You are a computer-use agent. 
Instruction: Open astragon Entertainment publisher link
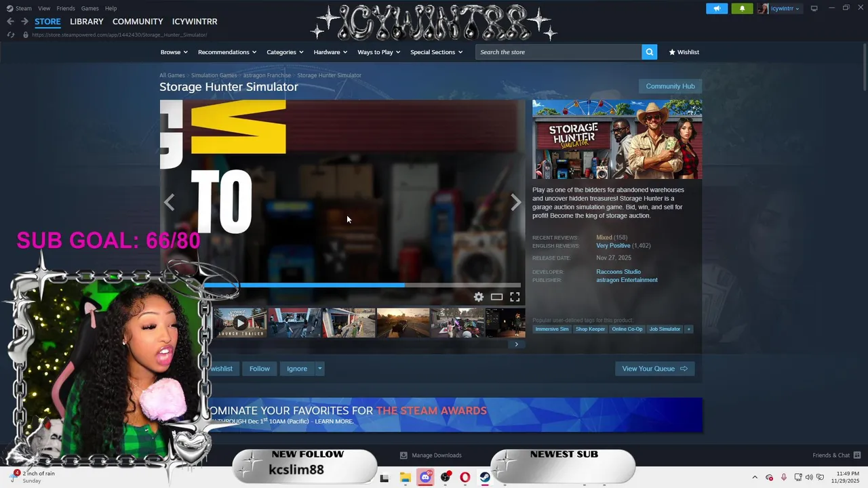[627, 280]
